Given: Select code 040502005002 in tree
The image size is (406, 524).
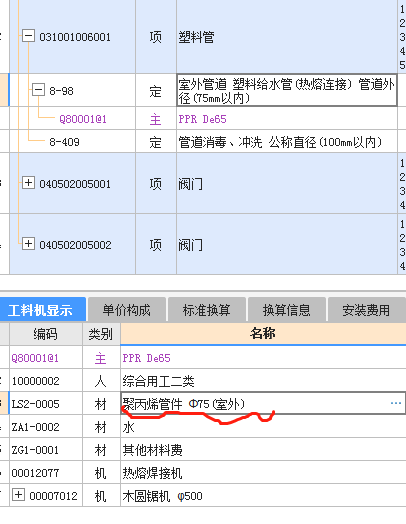Looking at the screenshot, I should click(x=75, y=245).
